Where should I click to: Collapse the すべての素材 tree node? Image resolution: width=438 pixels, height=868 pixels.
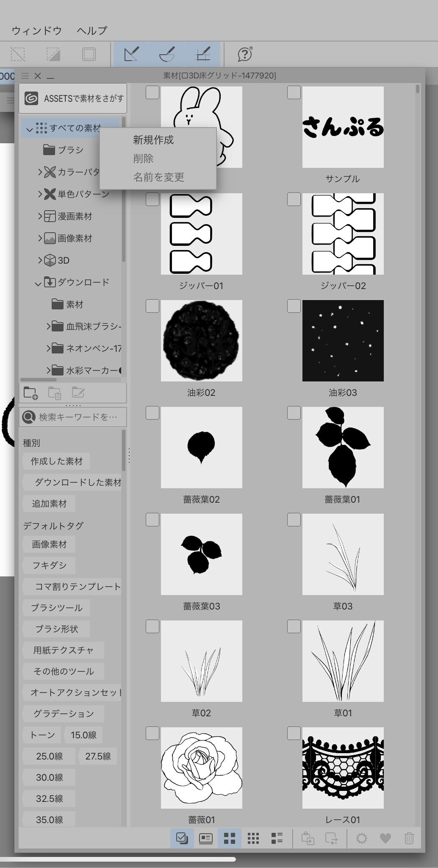(x=29, y=129)
